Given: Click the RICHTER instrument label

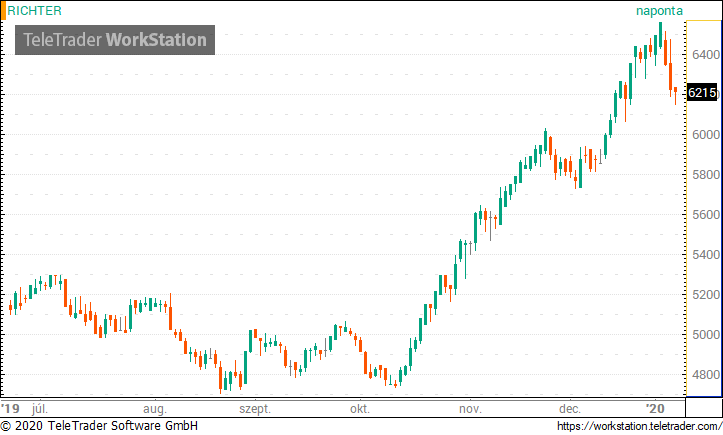Looking at the screenshot, I should [34, 11].
